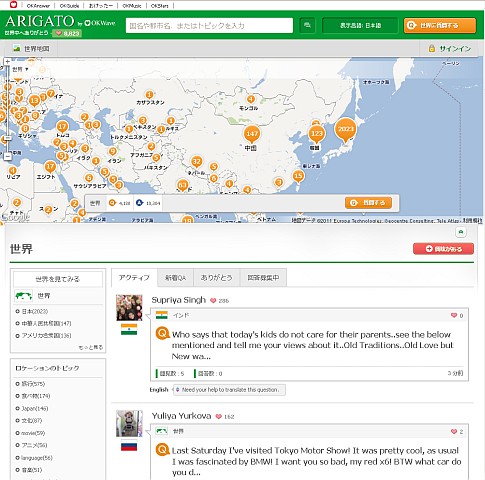Click the 15 marker near Taiwan
This screenshot has width=485, height=480.
(x=298, y=177)
